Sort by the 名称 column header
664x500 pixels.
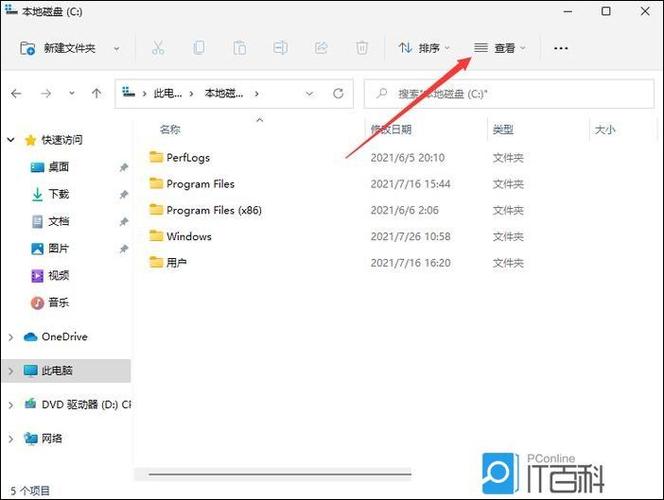click(170, 130)
